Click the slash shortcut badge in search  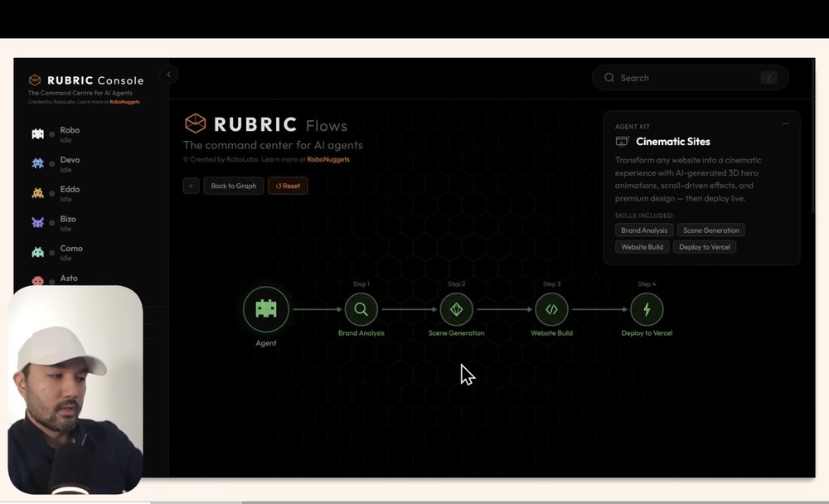pos(768,78)
